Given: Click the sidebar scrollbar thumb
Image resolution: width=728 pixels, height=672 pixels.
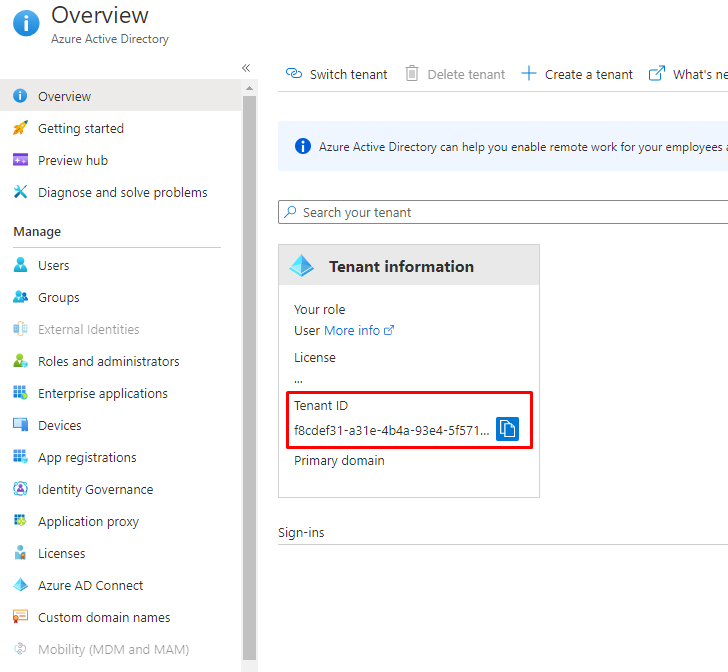Looking at the screenshot, I should (249, 377).
